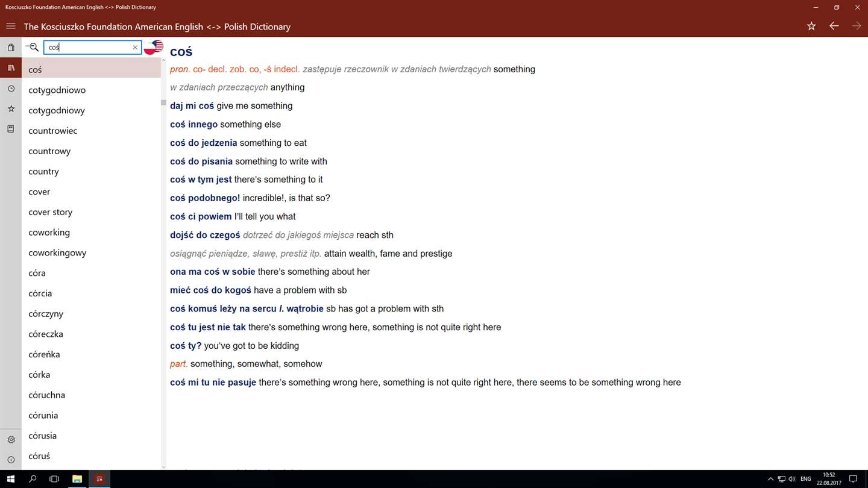Image resolution: width=868 pixels, height=488 pixels.
Task: Click phrase 'coś mi tu nie pasuje'
Action: click(x=213, y=383)
